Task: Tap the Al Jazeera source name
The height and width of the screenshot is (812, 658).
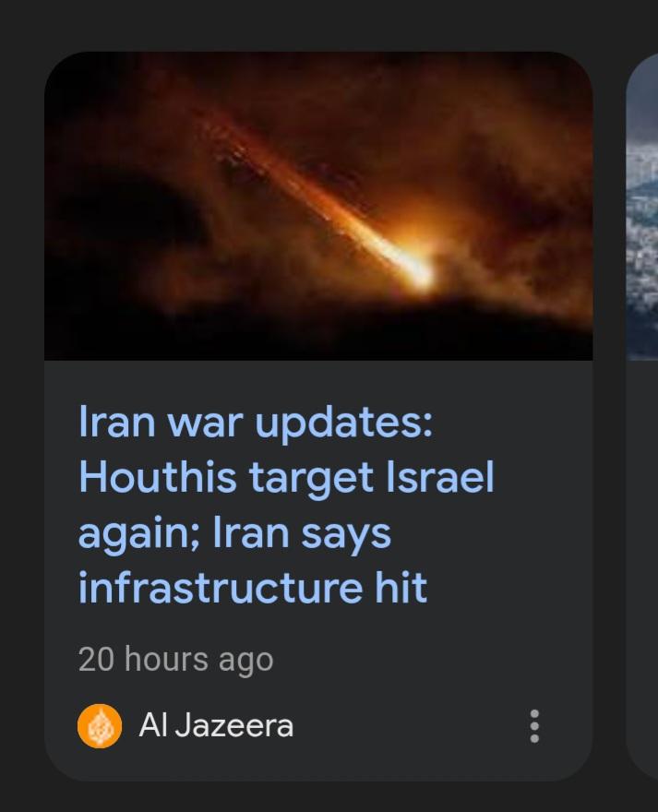Action: (216, 725)
